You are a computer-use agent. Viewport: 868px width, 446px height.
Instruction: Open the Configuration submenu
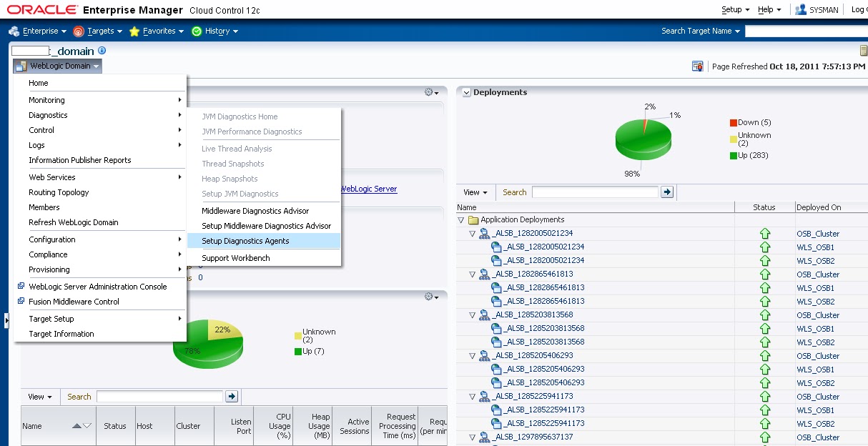coord(100,239)
